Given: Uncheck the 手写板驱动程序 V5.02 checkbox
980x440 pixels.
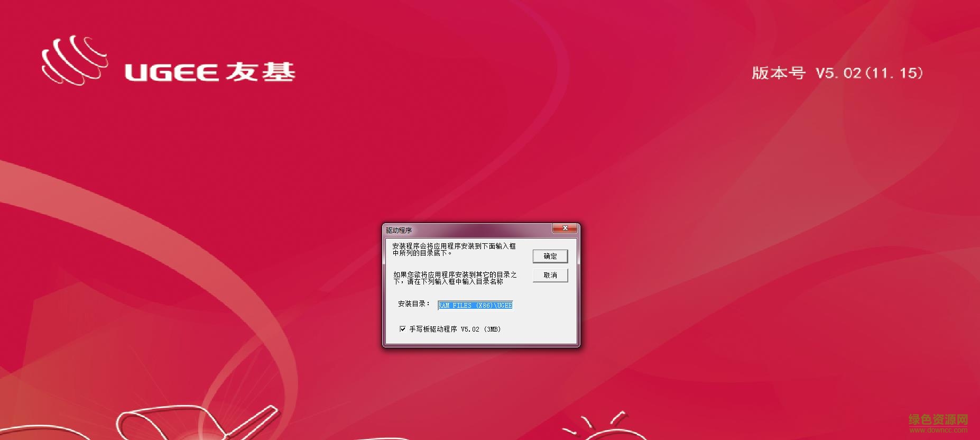Looking at the screenshot, I should (x=403, y=329).
